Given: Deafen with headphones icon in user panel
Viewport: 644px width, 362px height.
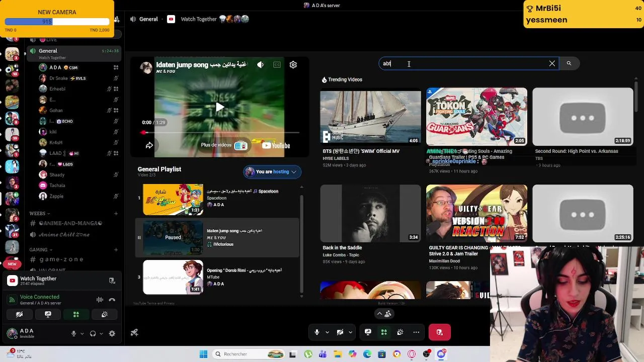Looking at the screenshot, I should coord(93,333).
